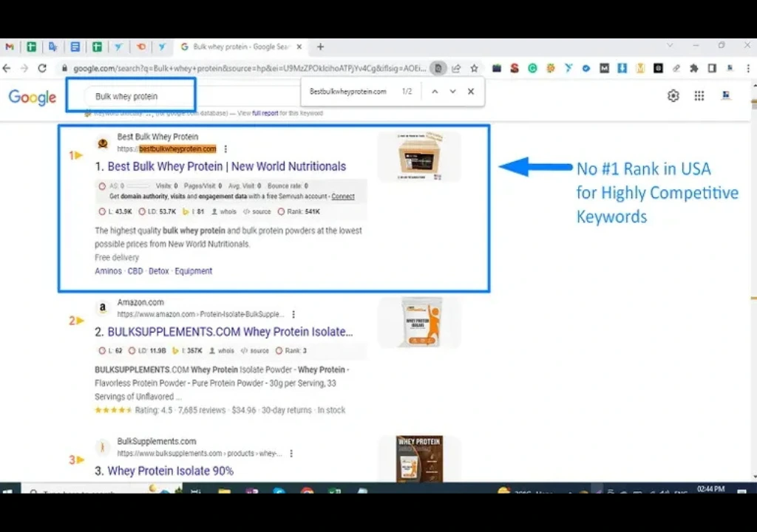The height and width of the screenshot is (532, 757).
Task: Open the Semrush extension icon in toolbar
Action: 515,68
